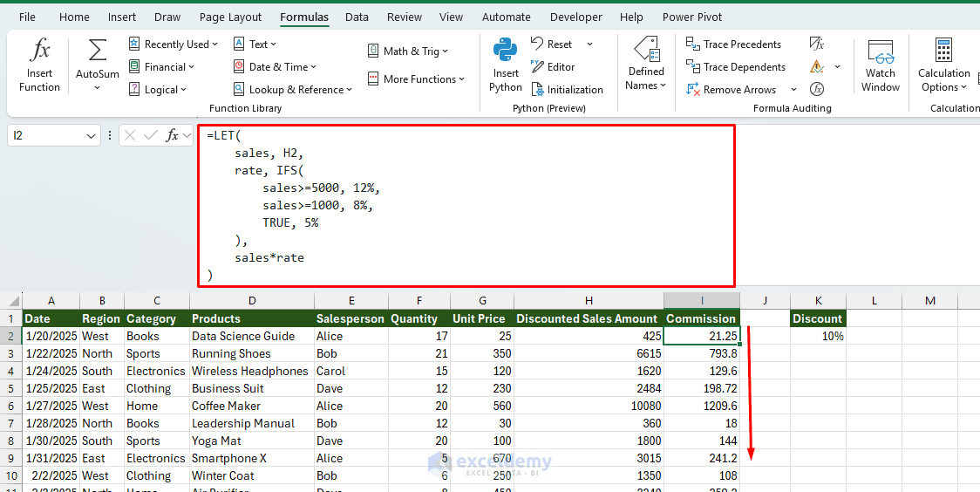The width and height of the screenshot is (980, 492).
Task: Select the Salesperson header cell
Action: tap(350, 318)
